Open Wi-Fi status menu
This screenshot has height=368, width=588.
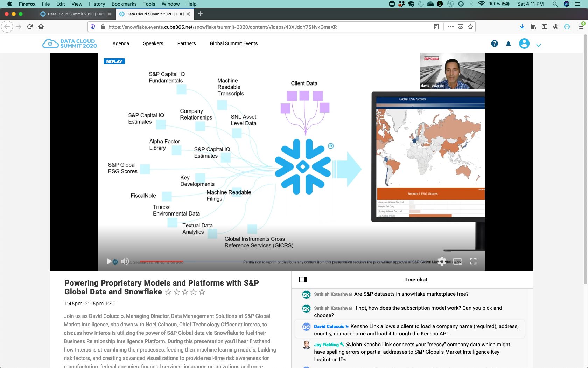pos(482,4)
